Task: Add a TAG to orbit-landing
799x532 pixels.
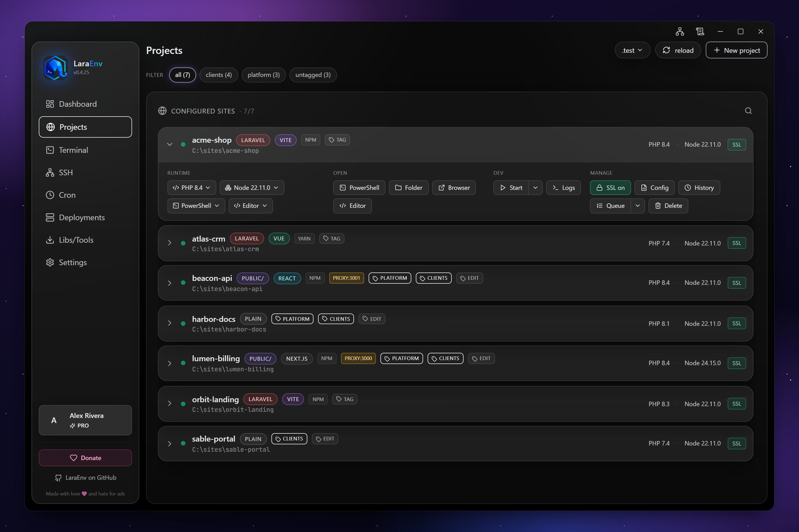Action: (x=344, y=399)
